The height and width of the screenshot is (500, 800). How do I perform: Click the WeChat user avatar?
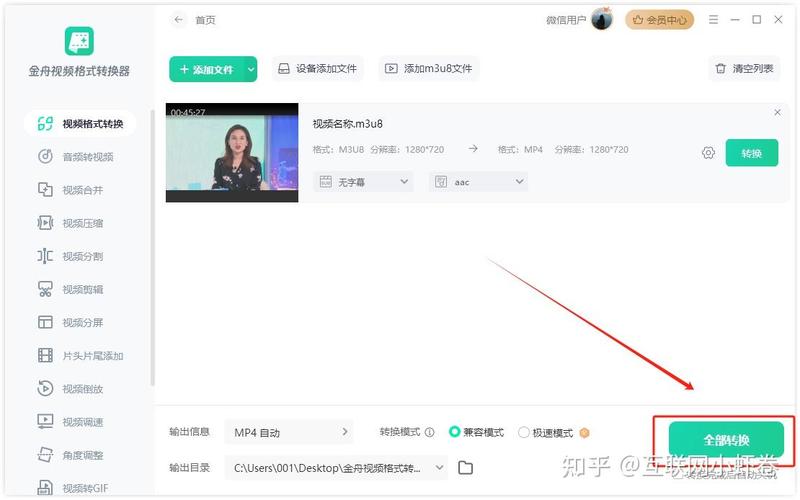602,20
